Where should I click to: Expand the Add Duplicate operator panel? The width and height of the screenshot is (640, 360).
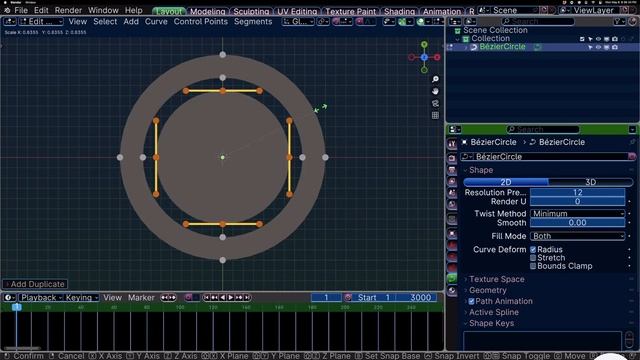tap(35, 284)
